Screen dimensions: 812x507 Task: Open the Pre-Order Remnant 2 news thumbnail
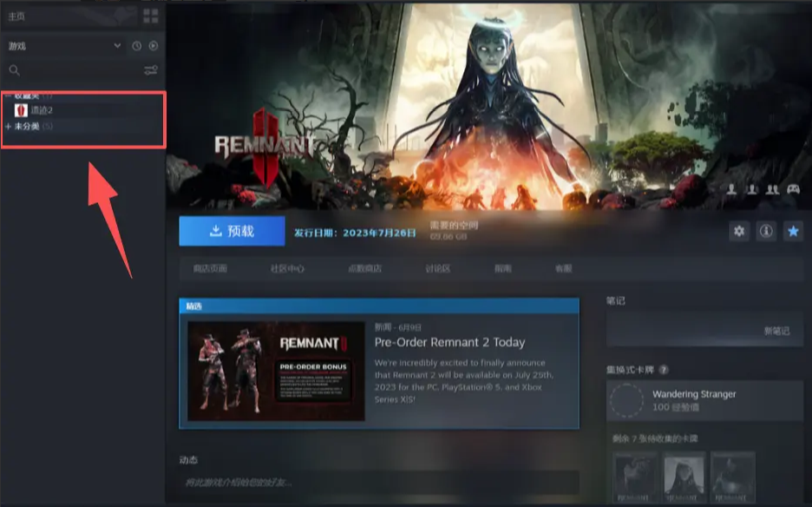276,371
